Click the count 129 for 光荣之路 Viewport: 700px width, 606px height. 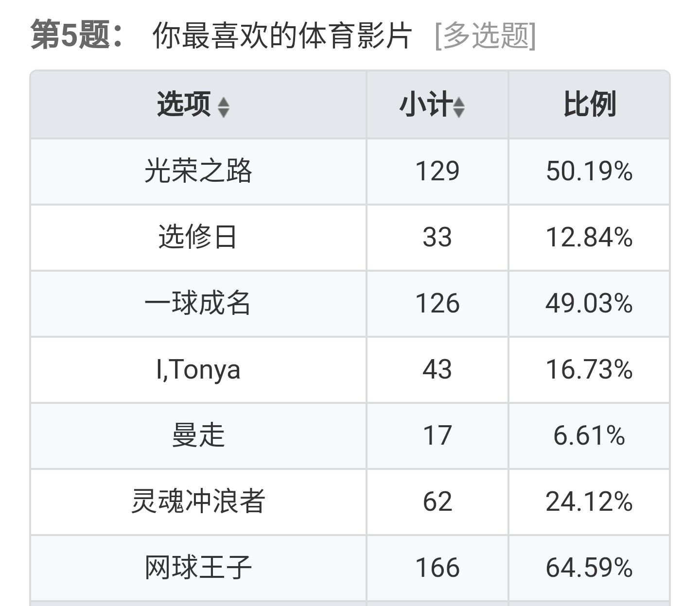[x=437, y=171]
